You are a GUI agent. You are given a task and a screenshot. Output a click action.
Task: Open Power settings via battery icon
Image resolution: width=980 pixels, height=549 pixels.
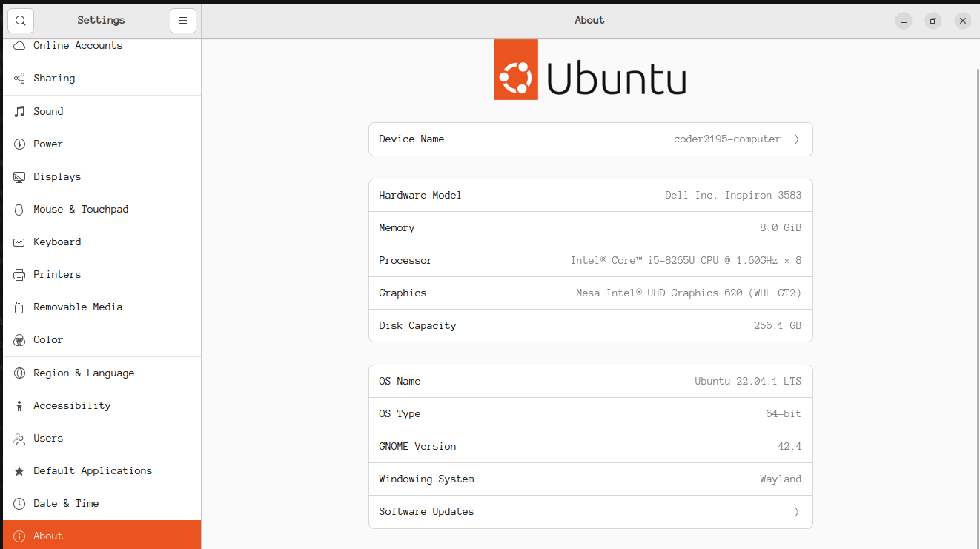coord(19,144)
